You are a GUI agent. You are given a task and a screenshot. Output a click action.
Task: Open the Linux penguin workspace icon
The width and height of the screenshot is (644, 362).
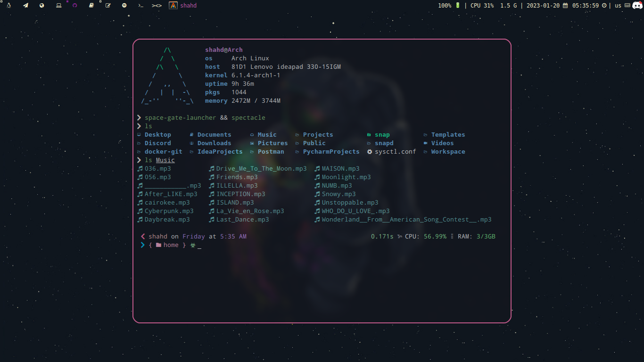pyautogui.click(x=9, y=6)
